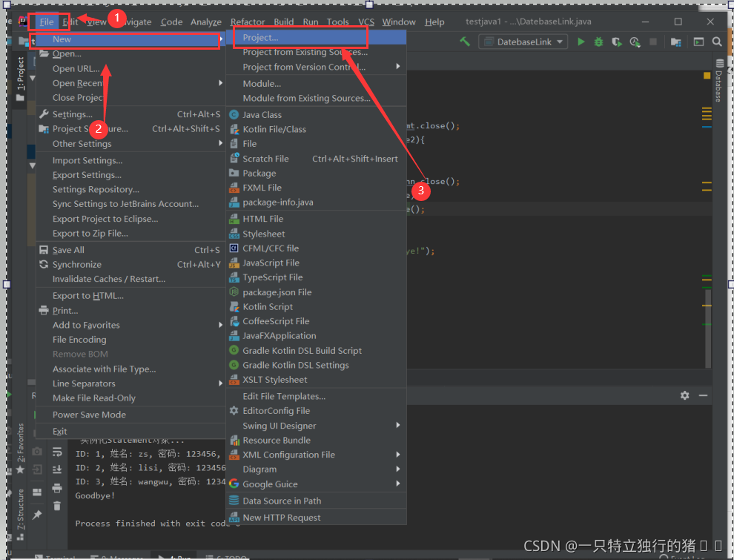Open the DatebaseLink run configuration dropdown

click(523, 42)
